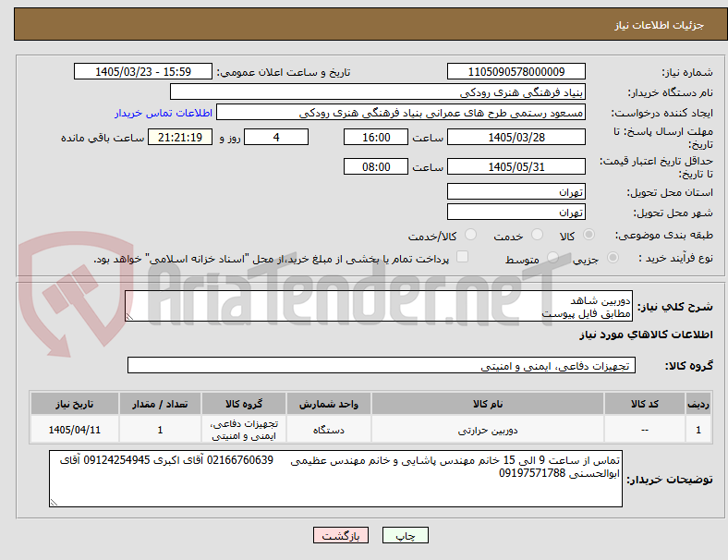Click the buyer name field بنیاد فرهنگی هنری رودکی
Image resolution: width=728 pixels, height=560 pixels.
click(378, 91)
